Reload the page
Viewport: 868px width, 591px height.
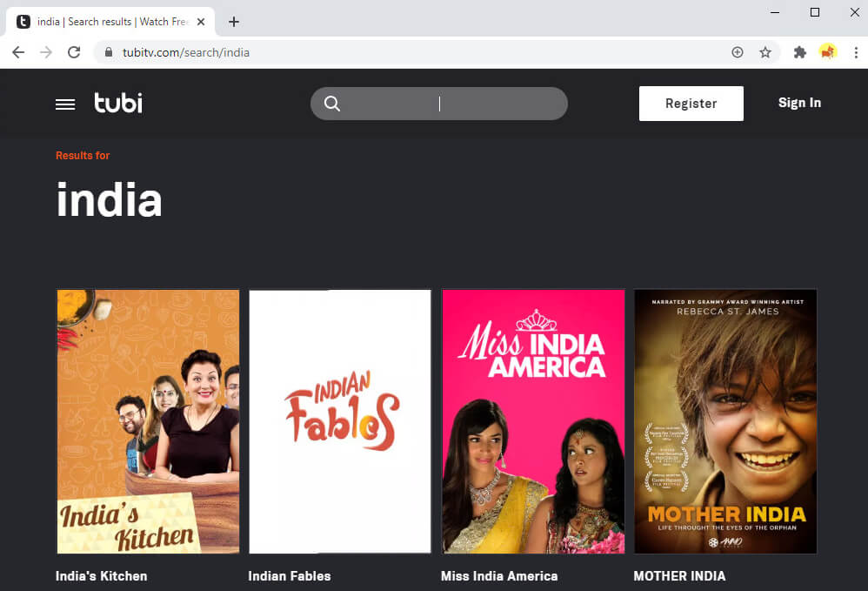(x=74, y=52)
